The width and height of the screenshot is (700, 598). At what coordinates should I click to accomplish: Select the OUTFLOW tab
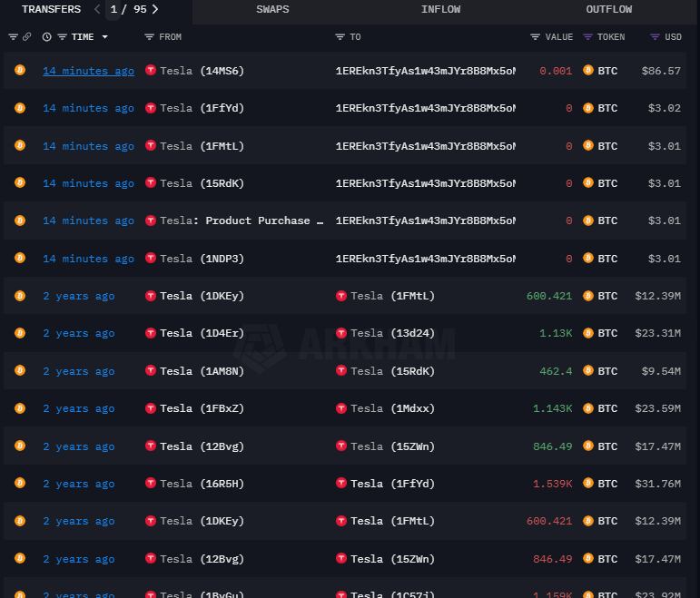[608, 9]
